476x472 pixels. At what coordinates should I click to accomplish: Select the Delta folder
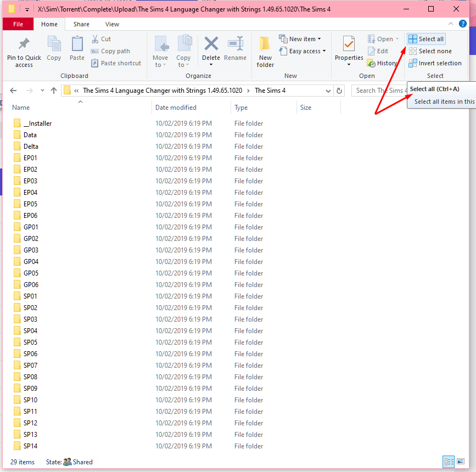click(31, 147)
